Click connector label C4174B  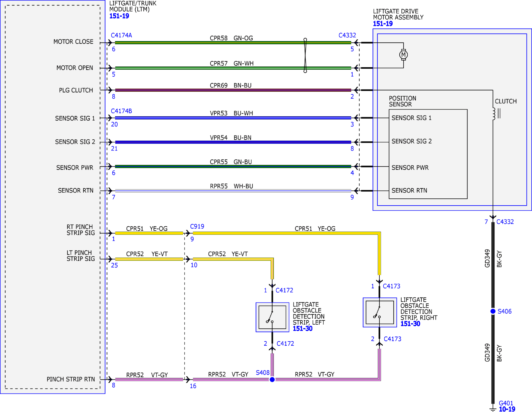click(121, 111)
